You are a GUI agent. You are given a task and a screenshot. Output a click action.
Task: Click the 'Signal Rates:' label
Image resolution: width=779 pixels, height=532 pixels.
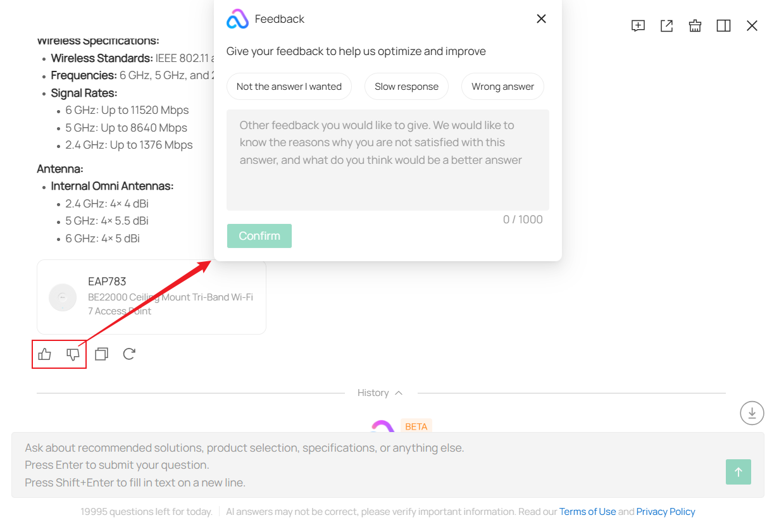click(x=84, y=93)
